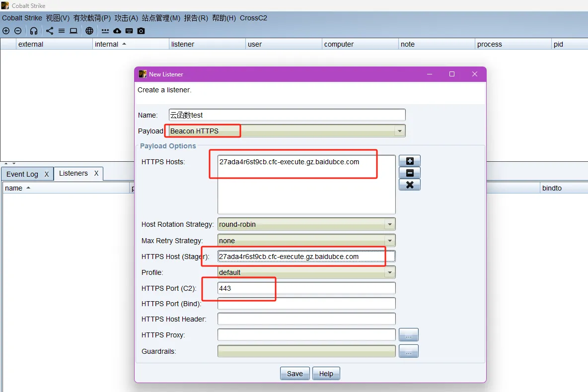Click the connect plus toolbar icon
This screenshot has height=392, width=588.
pyautogui.click(x=6, y=31)
